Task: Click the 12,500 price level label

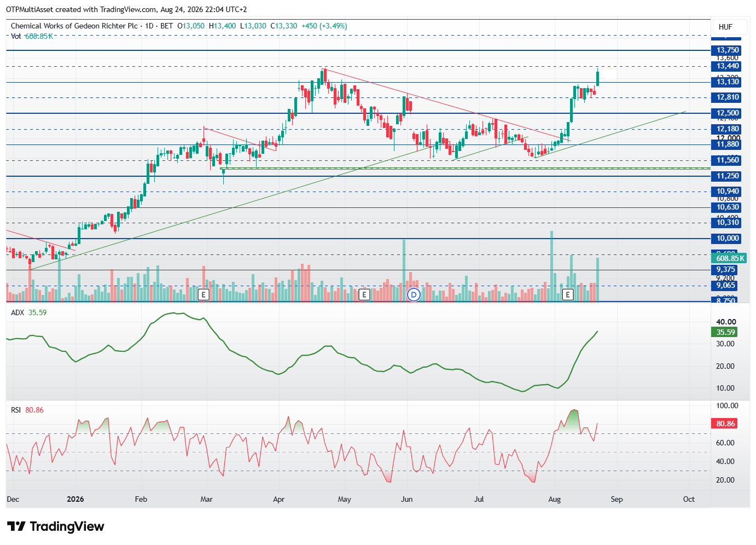Action: [x=728, y=113]
